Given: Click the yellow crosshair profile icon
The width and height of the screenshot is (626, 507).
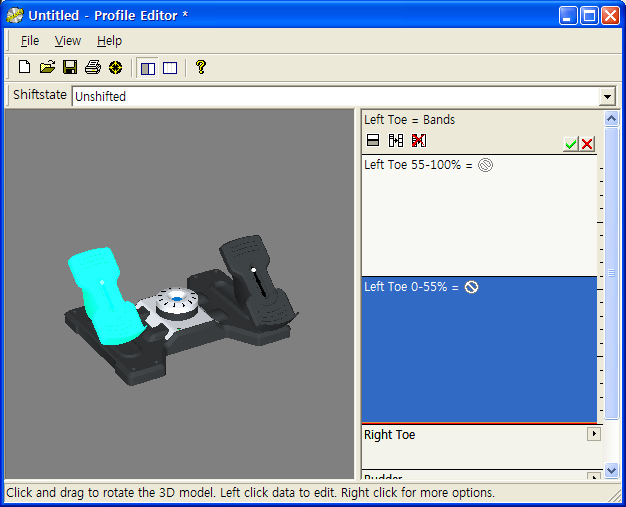Looking at the screenshot, I should tap(116, 67).
